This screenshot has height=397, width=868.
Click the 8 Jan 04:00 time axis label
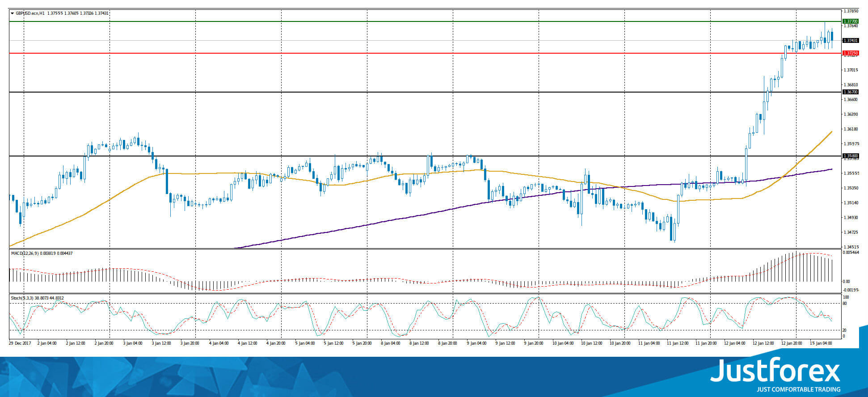pyautogui.click(x=390, y=343)
